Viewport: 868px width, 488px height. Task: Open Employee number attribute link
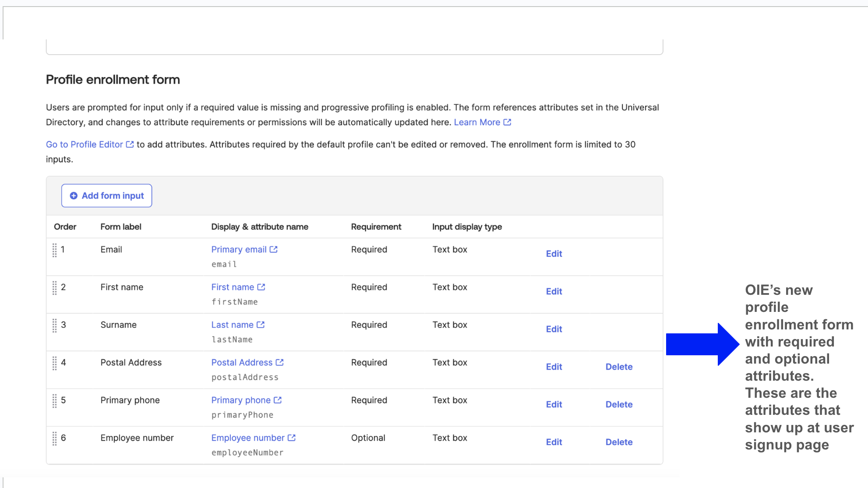(x=248, y=438)
